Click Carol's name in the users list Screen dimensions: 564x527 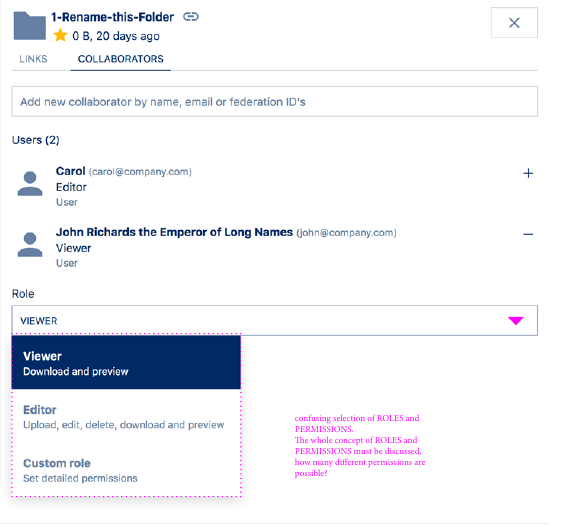click(x=70, y=171)
